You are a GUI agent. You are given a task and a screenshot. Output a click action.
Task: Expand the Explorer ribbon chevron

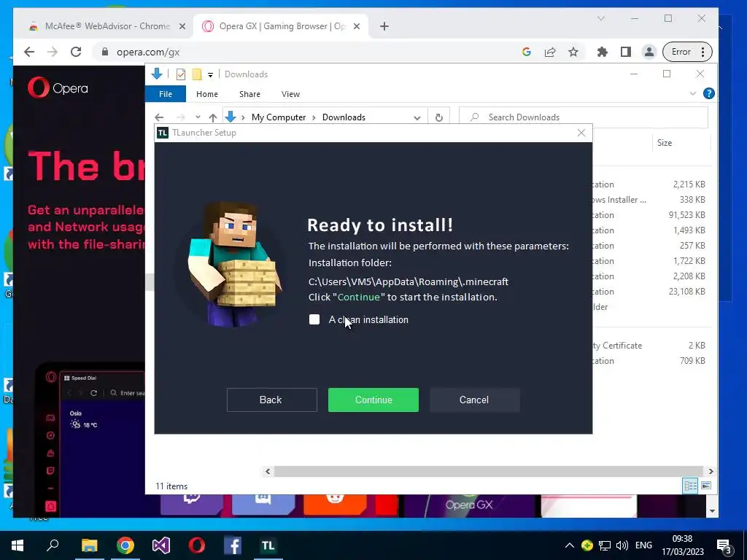[x=693, y=94]
